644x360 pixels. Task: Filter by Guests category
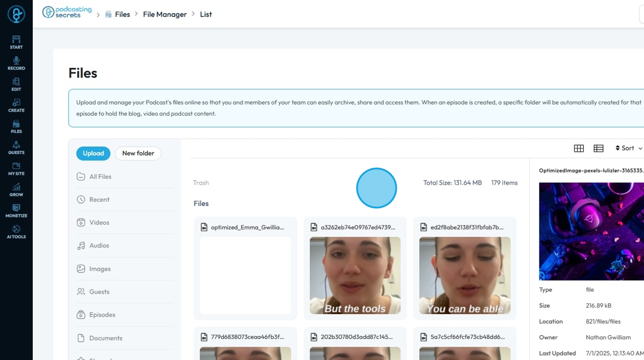pos(125,292)
